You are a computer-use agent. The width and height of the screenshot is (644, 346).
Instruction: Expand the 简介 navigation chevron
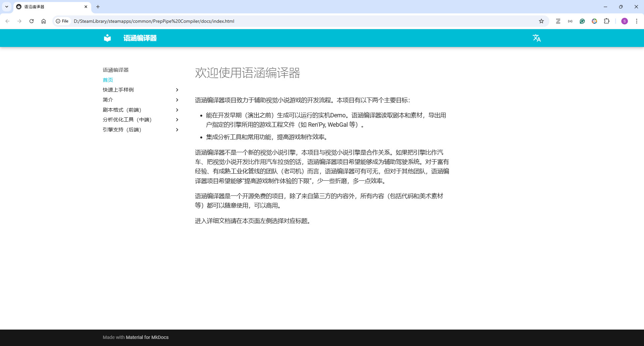coord(177,100)
